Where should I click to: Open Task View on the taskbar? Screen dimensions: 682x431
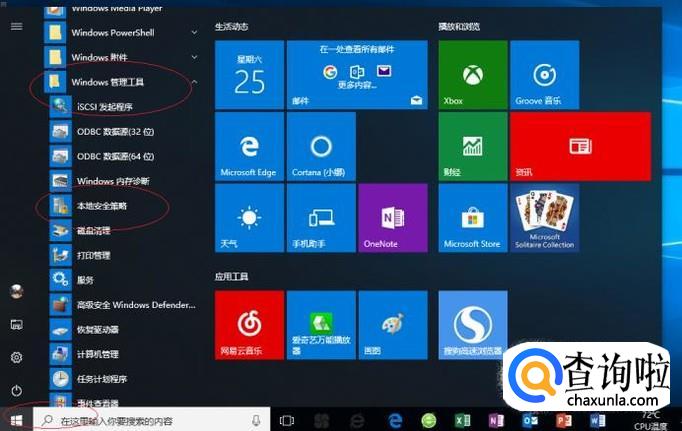point(287,420)
